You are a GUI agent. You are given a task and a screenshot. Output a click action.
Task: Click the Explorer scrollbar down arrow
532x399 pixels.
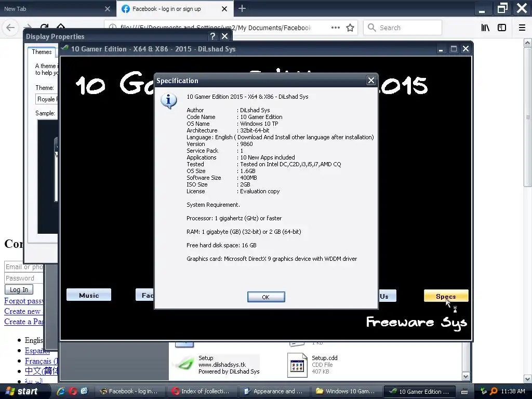465,376
